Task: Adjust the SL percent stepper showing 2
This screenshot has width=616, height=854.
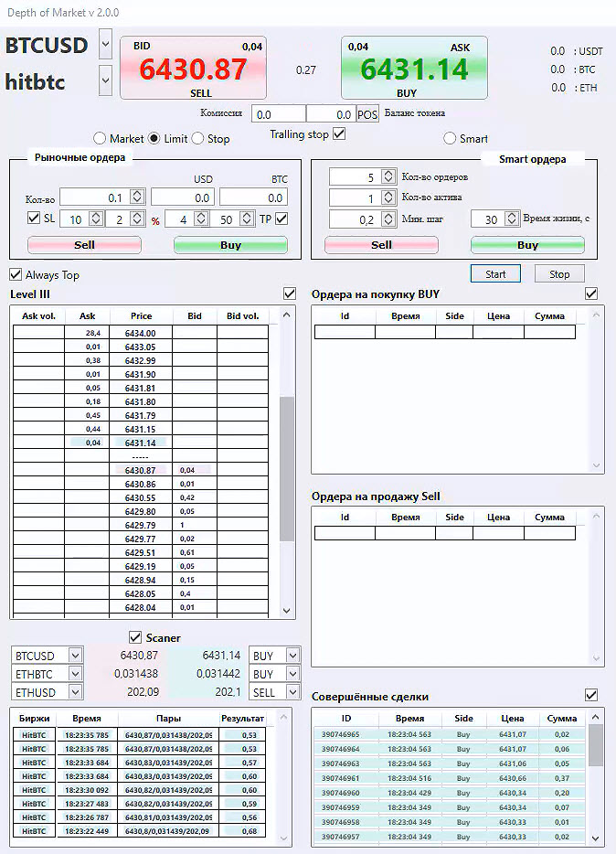Action: pyautogui.click(x=138, y=219)
